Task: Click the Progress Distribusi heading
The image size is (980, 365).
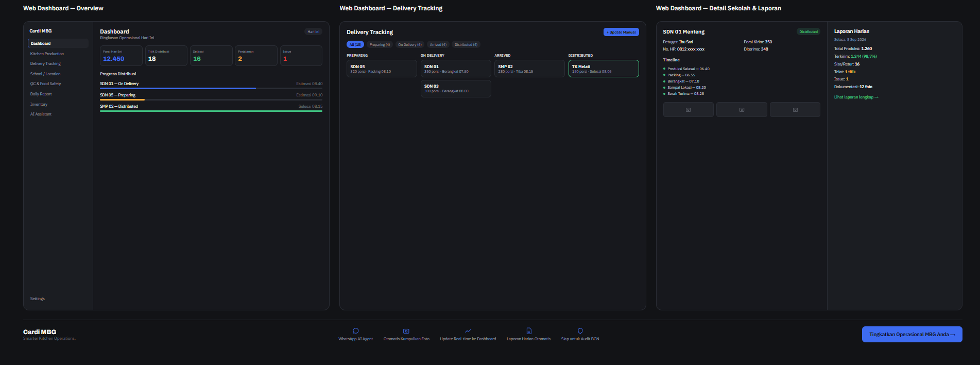Action: [x=118, y=74]
